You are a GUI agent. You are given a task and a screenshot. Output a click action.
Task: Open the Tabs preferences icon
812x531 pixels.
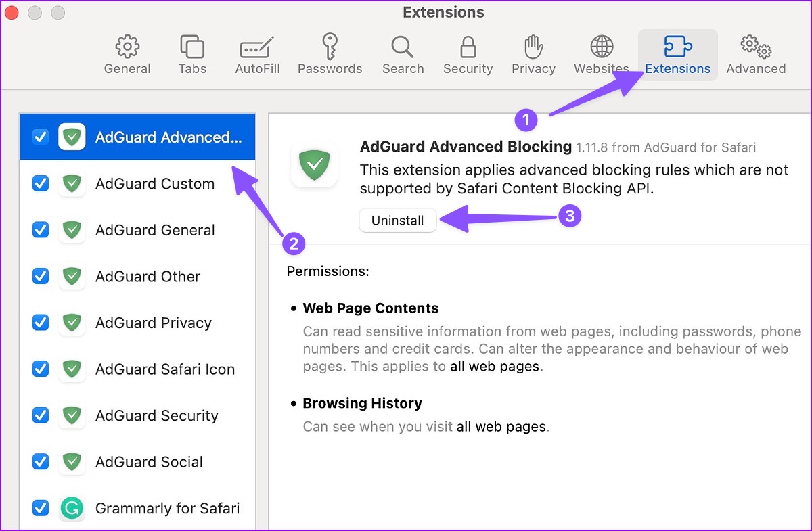(x=192, y=47)
